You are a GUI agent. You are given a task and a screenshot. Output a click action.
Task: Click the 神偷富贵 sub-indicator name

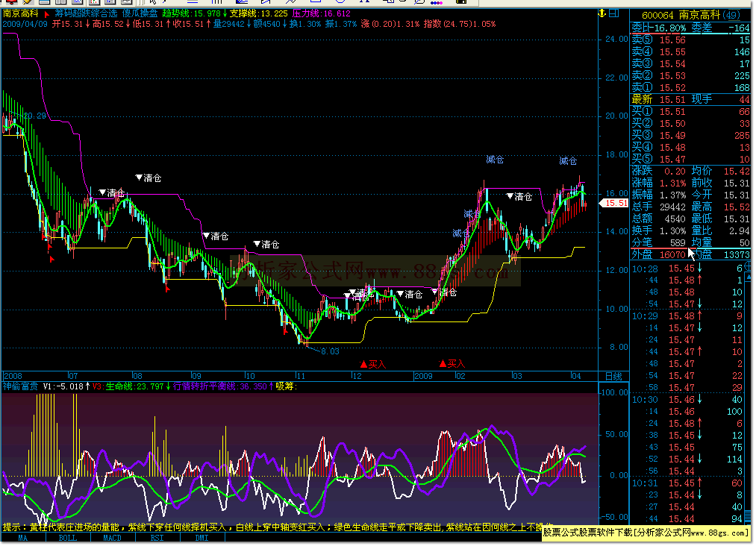coord(20,386)
